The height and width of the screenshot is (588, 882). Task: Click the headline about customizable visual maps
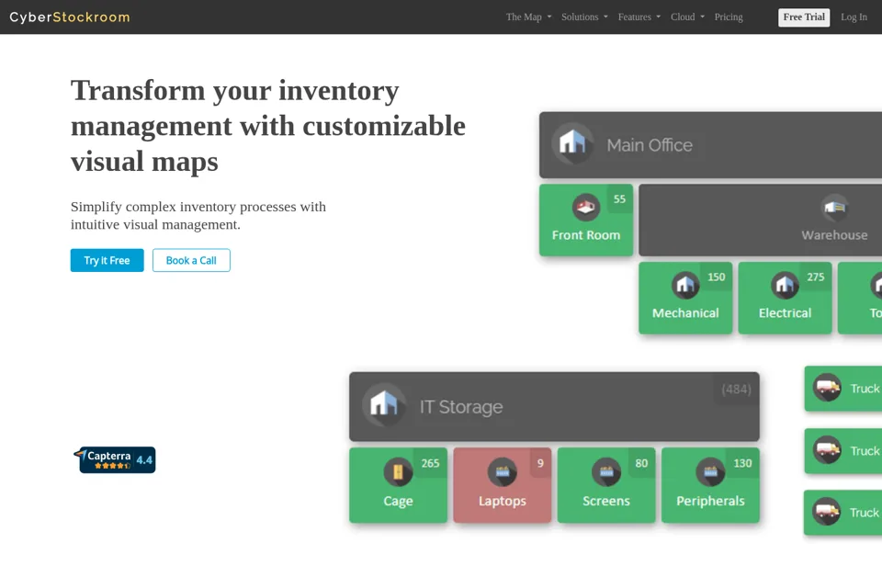tap(268, 126)
